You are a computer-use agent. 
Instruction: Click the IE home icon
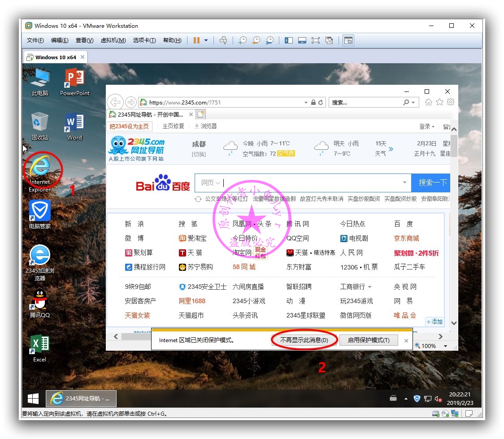tap(429, 102)
